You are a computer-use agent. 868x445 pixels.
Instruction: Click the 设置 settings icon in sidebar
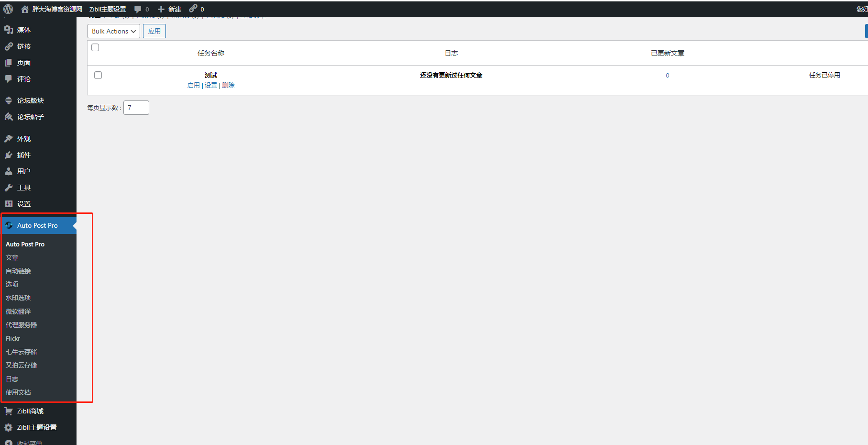tap(9, 204)
